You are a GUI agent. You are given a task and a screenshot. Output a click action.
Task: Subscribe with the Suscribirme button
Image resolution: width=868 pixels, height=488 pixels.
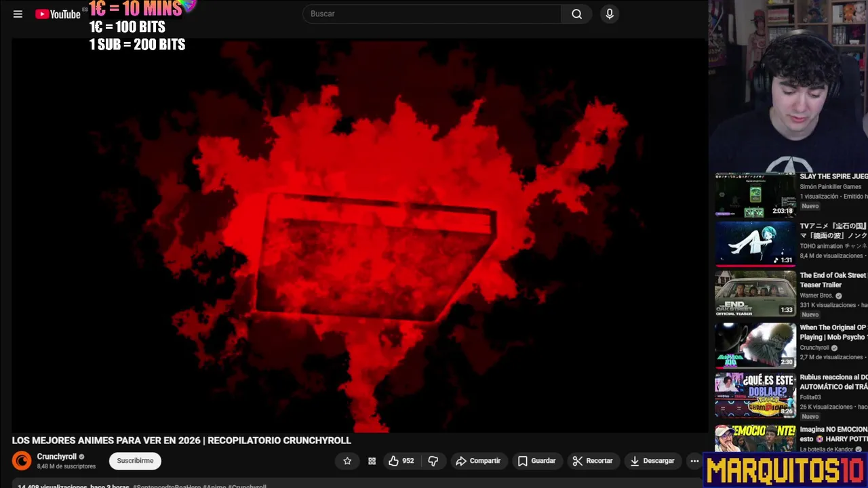tap(135, 461)
